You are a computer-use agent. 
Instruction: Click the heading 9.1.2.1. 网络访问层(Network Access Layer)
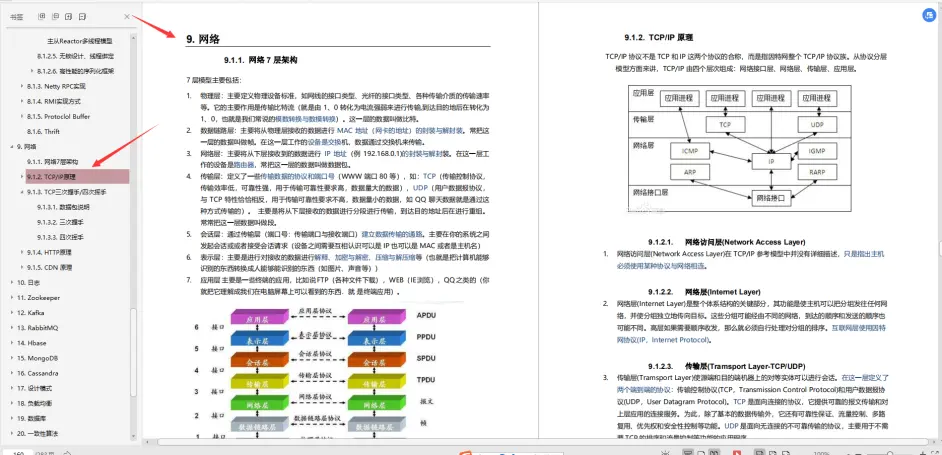[x=727, y=242]
